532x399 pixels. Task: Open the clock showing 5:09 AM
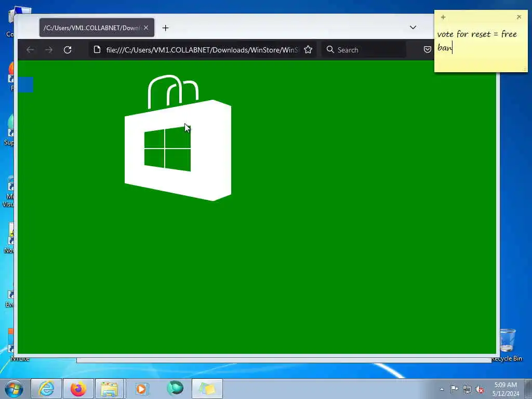(x=505, y=389)
